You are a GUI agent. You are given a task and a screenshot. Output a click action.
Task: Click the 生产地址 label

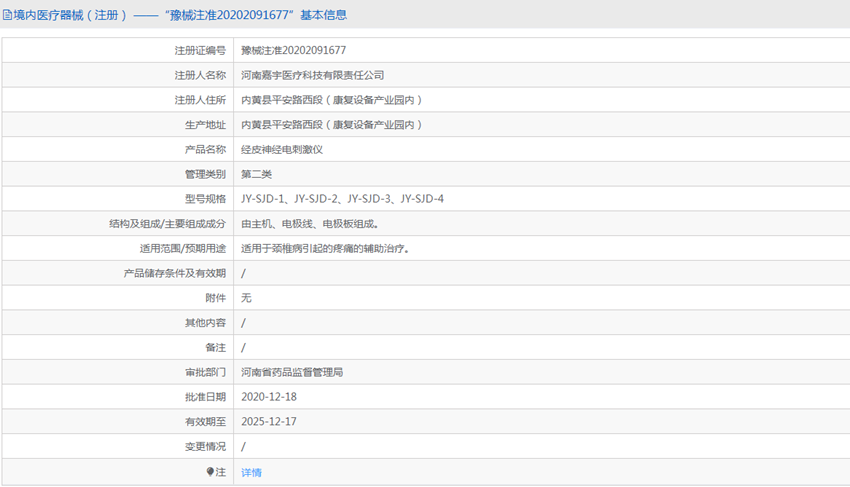pos(205,125)
